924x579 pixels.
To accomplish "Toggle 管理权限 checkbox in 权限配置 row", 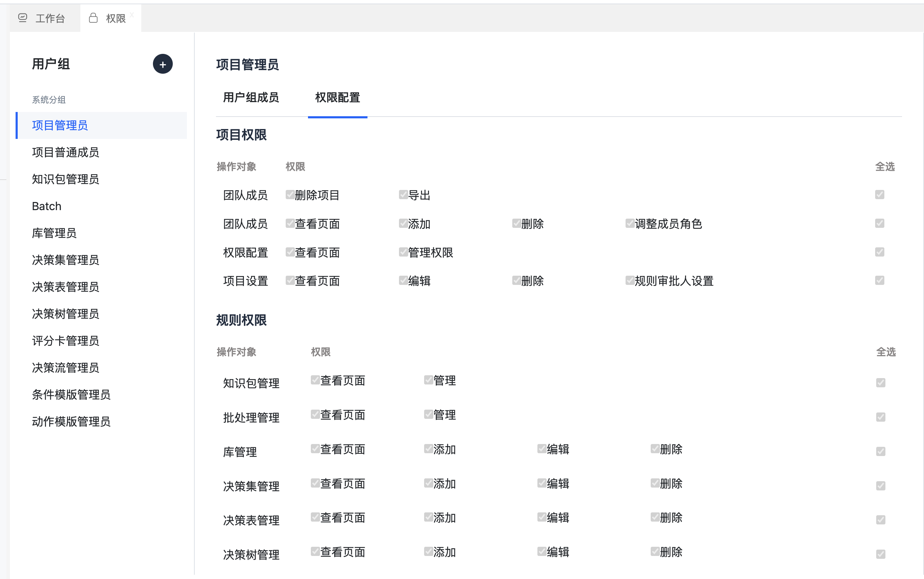I will [403, 252].
